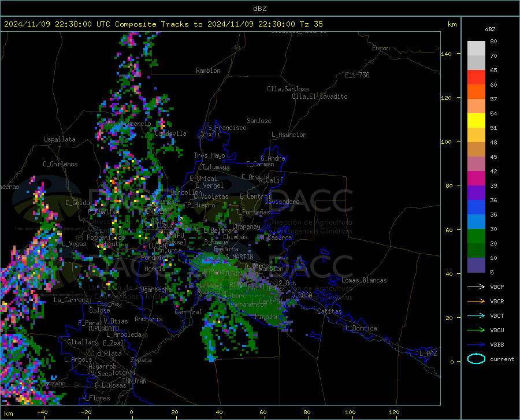Screen dimensions: 520x420
Task: Click the 'Clla.SanJose' map label
Action: tap(288, 89)
